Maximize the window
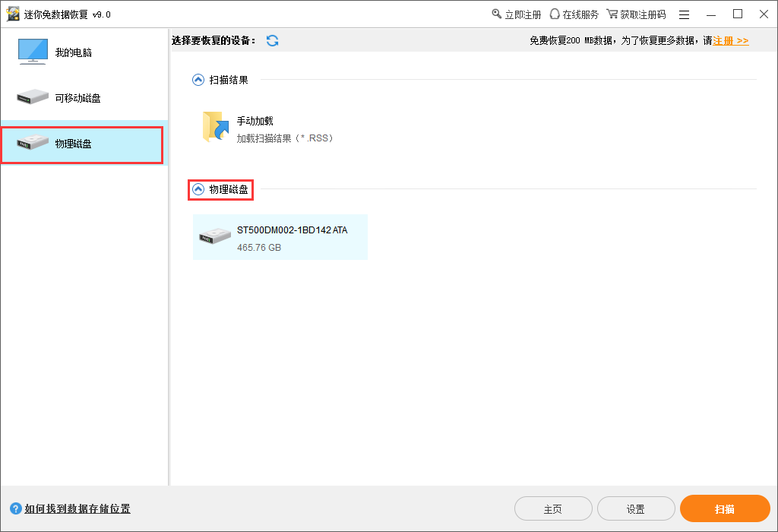The image size is (778, 532). (738, 14)
